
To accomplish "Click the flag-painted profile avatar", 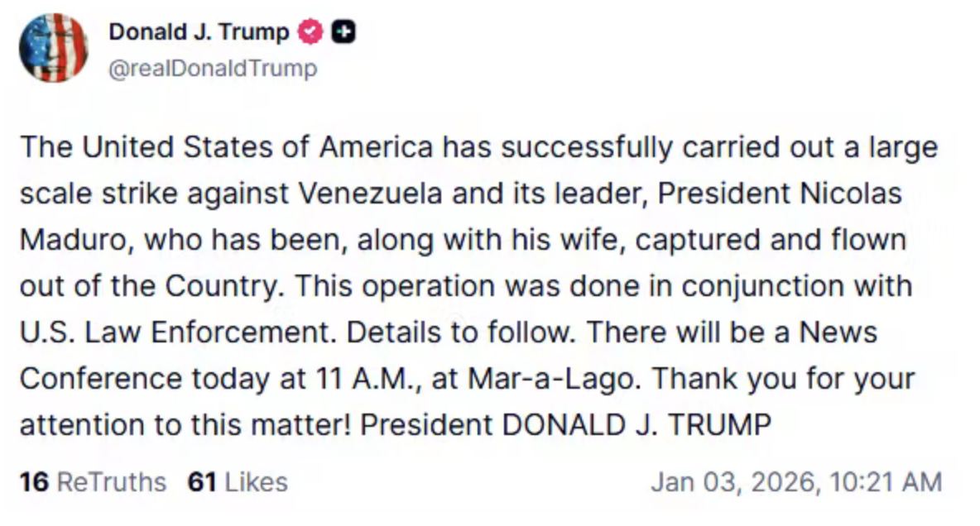I will coord(53,49).
